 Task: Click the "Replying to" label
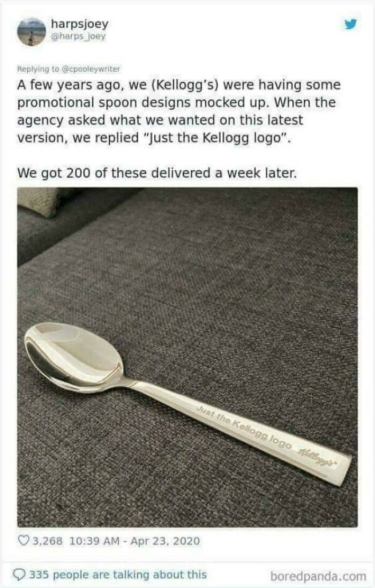point(38,69)
